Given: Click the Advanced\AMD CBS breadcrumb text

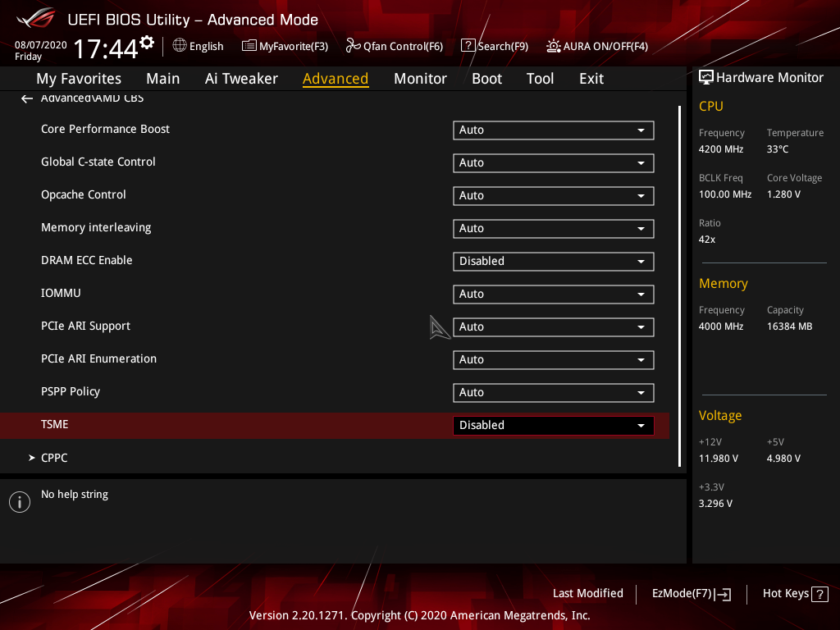Looking at the screenshot, I should tap(92, 98).
